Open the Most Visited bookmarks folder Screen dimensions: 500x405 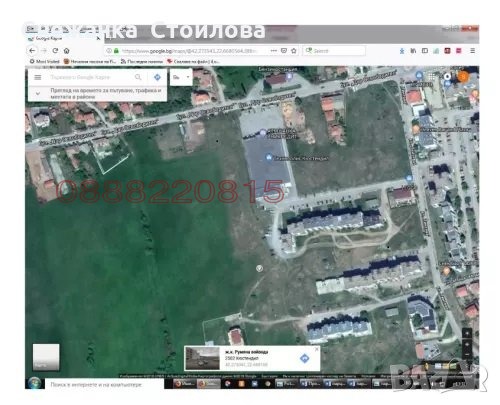(45, 61)
